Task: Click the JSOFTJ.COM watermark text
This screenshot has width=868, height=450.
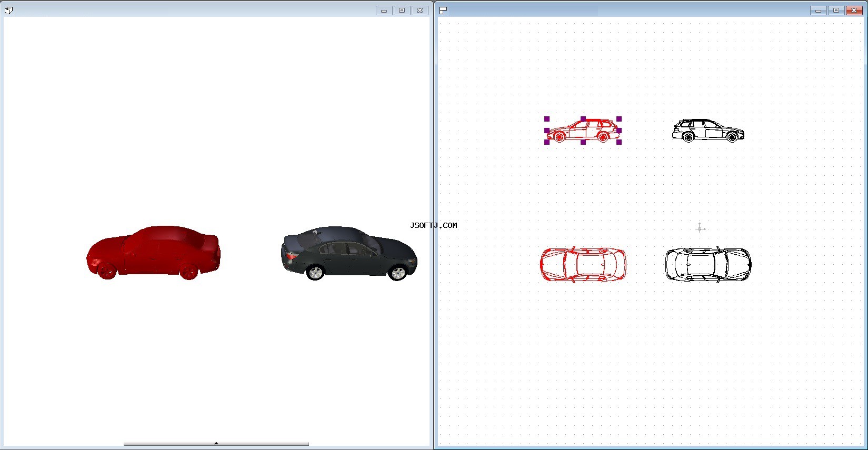Action: (x=433, y=225)
